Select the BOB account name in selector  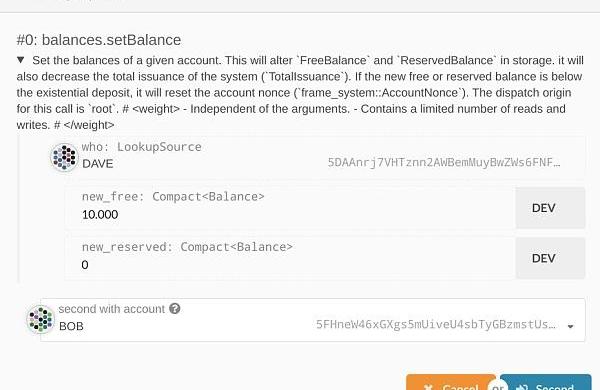[x=71, y=326]
